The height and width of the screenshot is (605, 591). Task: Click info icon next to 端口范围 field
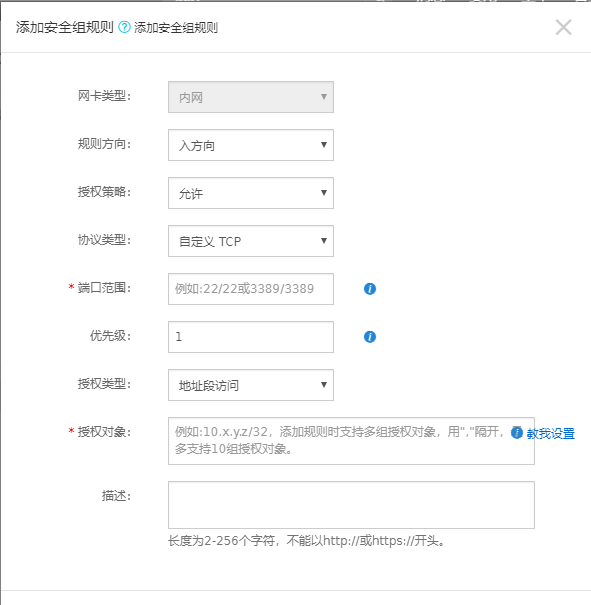pyautogui.click(x=370, y=289)
